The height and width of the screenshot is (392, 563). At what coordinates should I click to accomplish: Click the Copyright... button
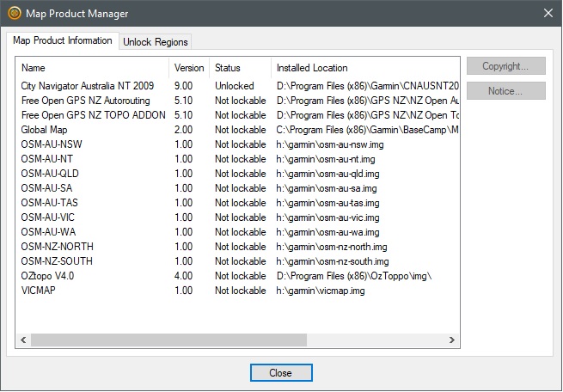506,66
